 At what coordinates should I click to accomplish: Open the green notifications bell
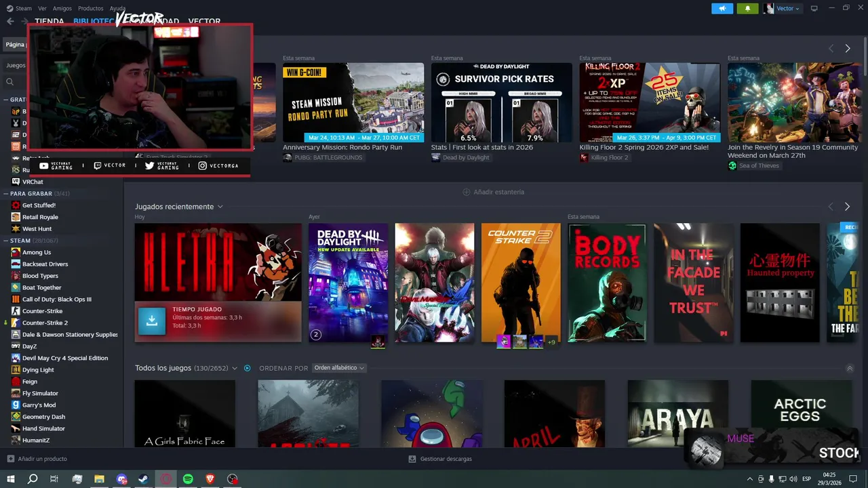(x=748, y=8)
